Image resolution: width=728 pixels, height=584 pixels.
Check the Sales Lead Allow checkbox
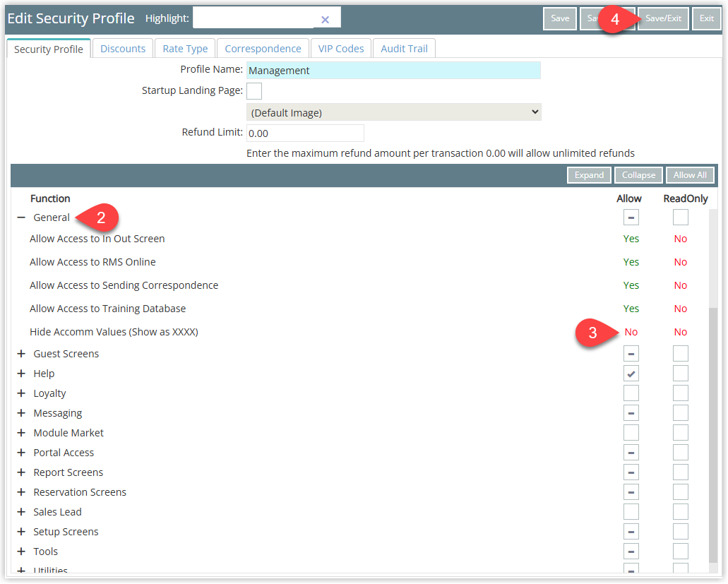tap(631, 512)
